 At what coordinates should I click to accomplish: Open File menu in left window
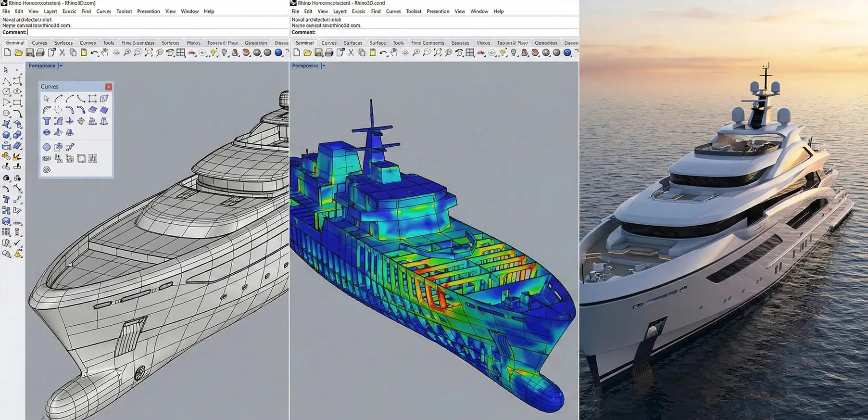pos(6,11)
